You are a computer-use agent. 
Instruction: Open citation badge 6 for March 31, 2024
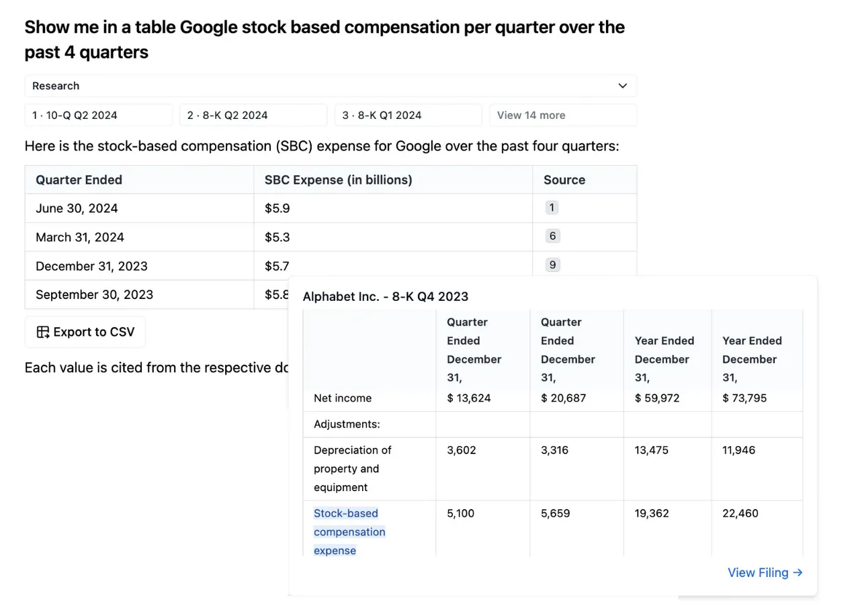552,236
